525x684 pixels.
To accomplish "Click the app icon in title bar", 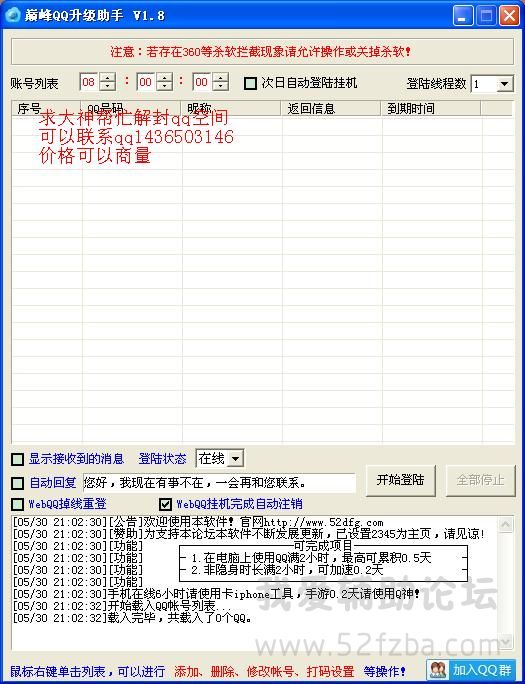I will click(x=12, y=15).
